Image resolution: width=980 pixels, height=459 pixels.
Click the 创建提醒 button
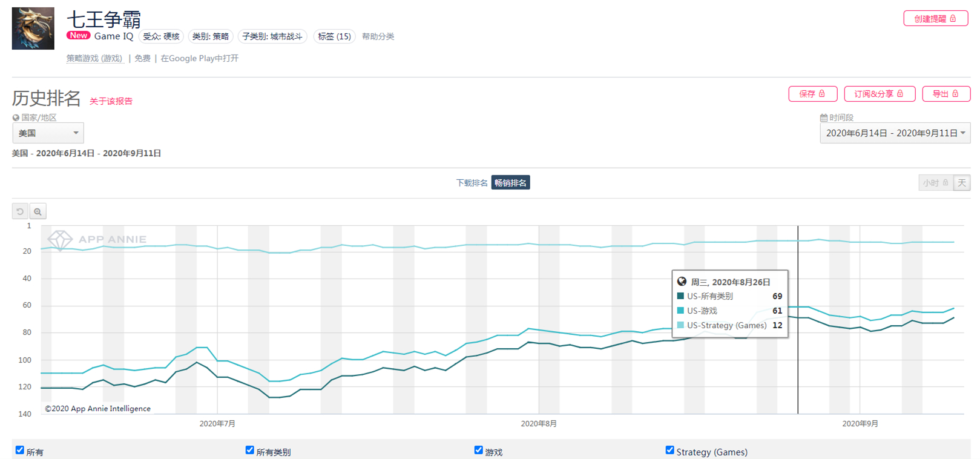pos(935,19)
